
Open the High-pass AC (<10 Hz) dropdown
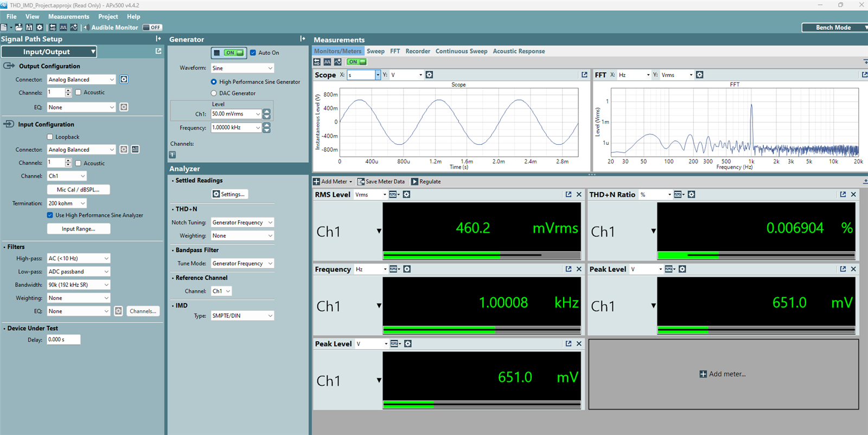[79, 258]
